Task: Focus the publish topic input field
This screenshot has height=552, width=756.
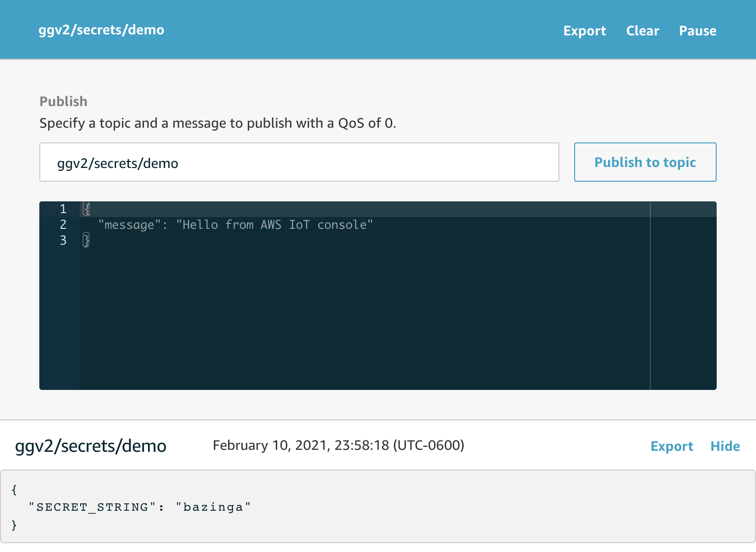Action: tap(299, 162)
